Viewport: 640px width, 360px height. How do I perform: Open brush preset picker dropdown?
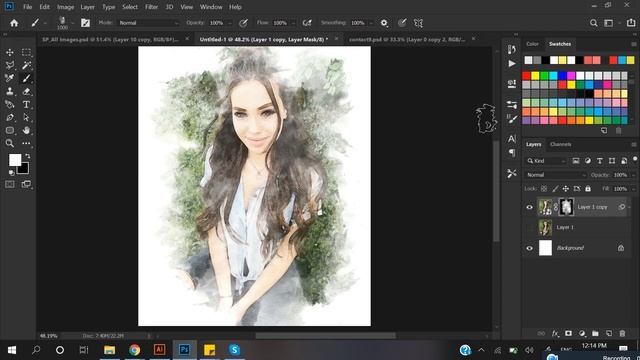[72, 23]
